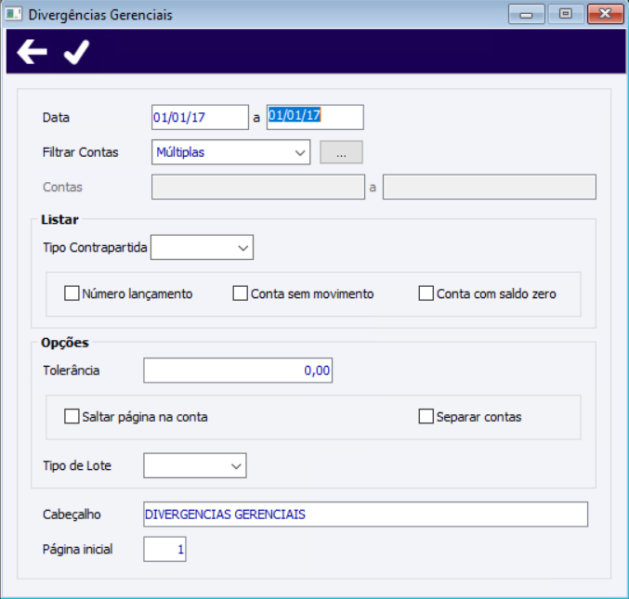The height and width of the screenshot is (599, 629).
Task: Enable the Número lançamento checkbox
Action: tap(72, 293)
